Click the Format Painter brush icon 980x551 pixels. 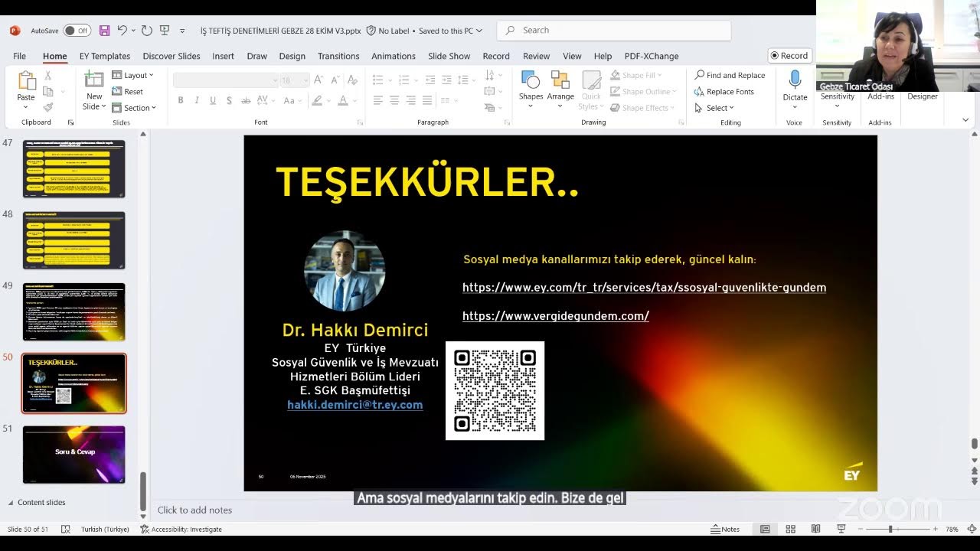[x=47, y=107]
